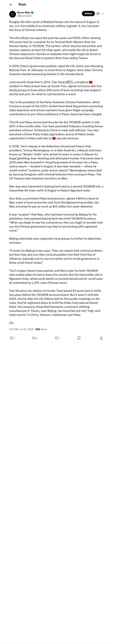Click China flag before 'security services'
The image size is (113, 644).
[x=54, y=138]
